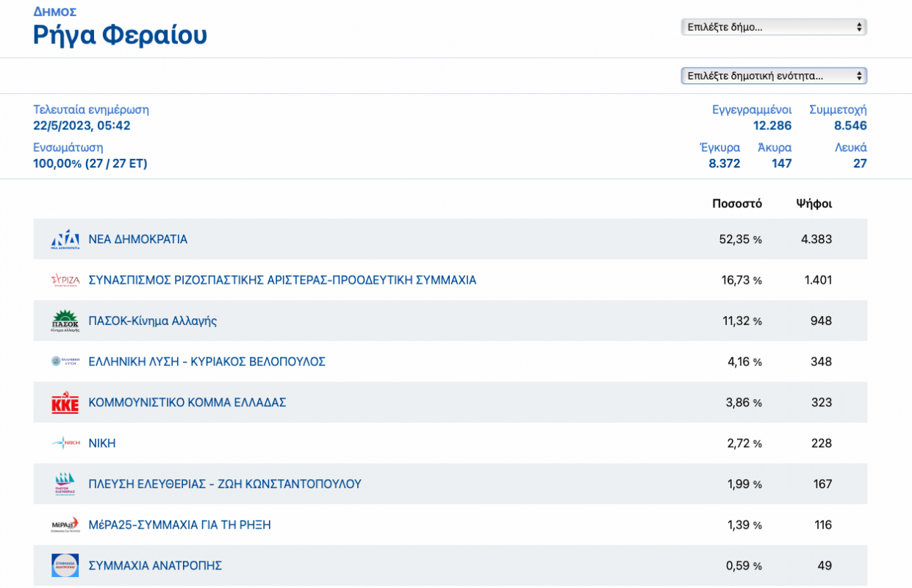The height and width of the screenshot is (588, 912).
Task: Click the MeRA25 party logo
Action: 65,525
